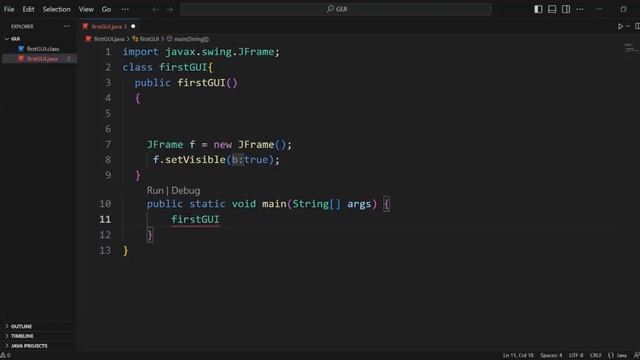The height and width of the screenshot is (360, 640).
Task: Click the Java file icon on the editor tab
Action: pyautogui.click(x=85, y=26)
